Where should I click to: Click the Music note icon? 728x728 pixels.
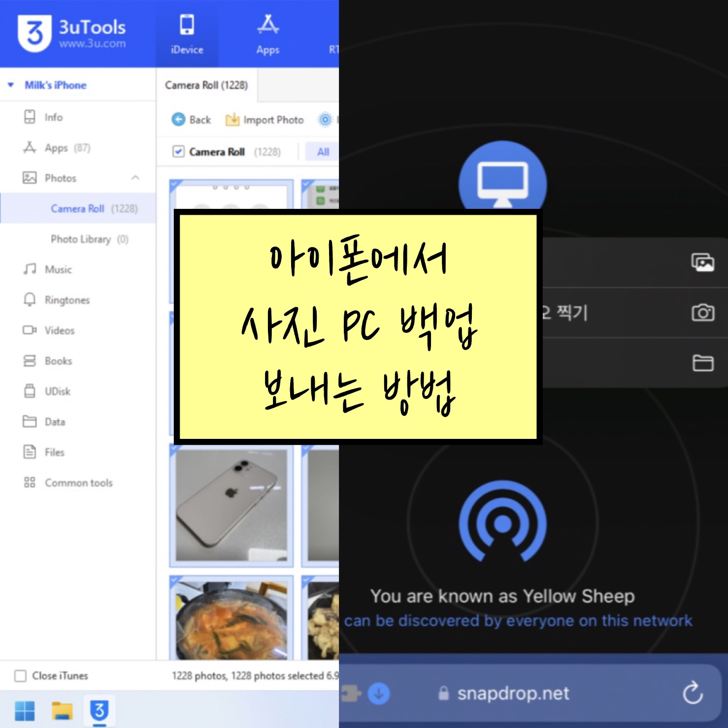coord(30,269)
